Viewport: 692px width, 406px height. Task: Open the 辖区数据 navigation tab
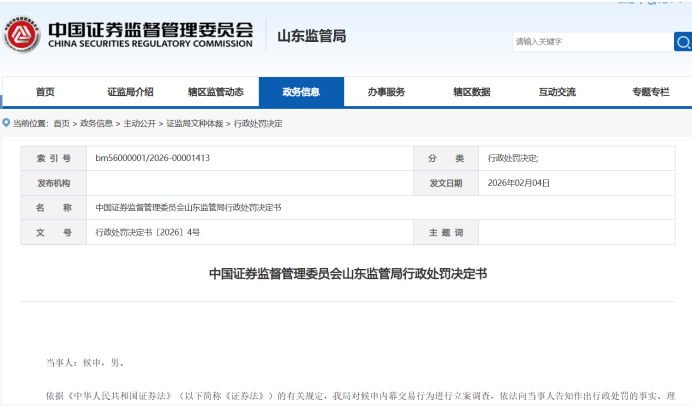pyautogui.click(x=472, y=92)
